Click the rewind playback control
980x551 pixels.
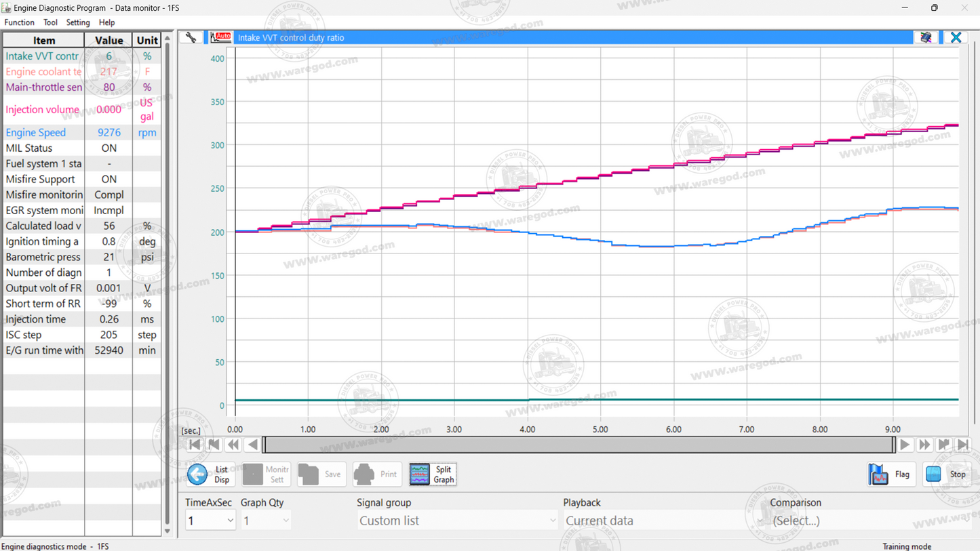coord(233,444)
